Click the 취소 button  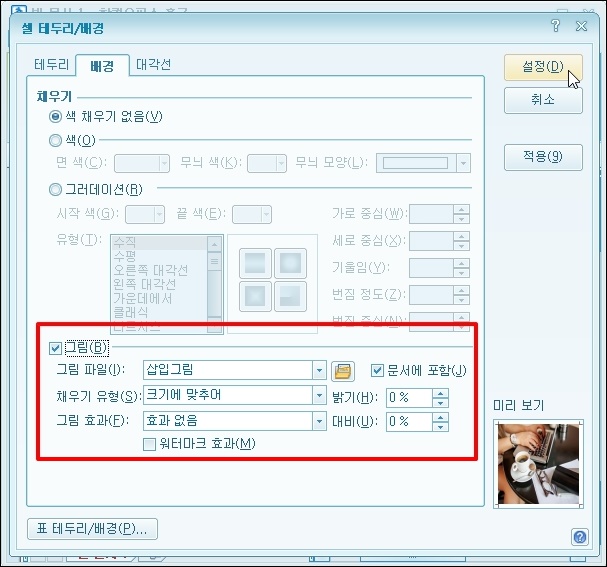[x=543, y=100]
